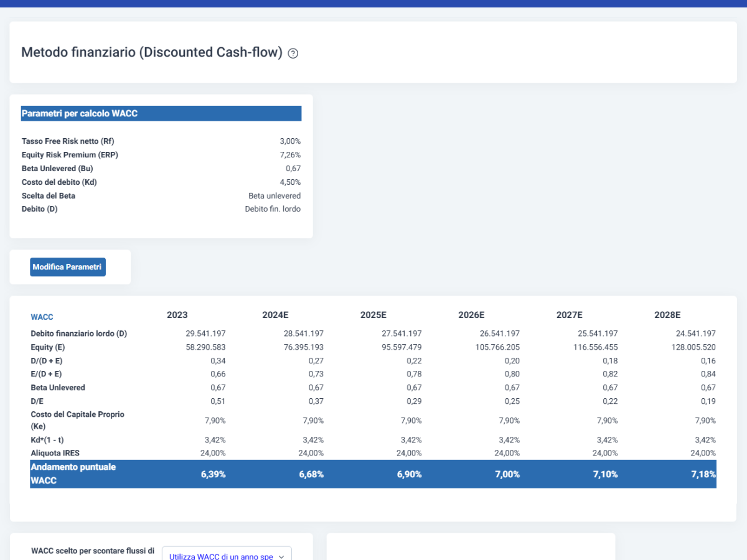Select Costo del debito value 4,50%

[x=290, y=182]
